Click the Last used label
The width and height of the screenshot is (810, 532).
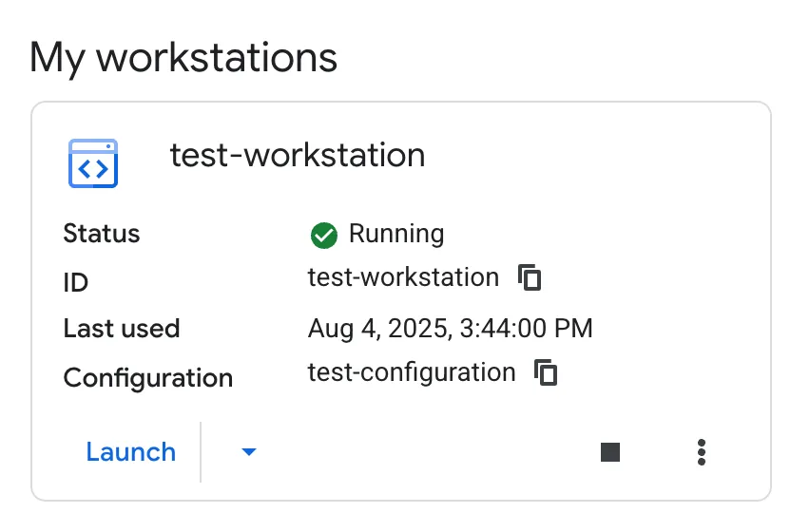point(121,329)
